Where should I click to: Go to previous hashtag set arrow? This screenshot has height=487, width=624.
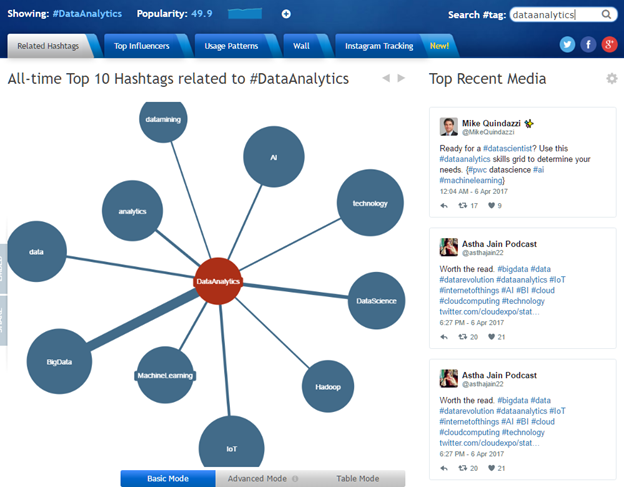click(386, 78)
